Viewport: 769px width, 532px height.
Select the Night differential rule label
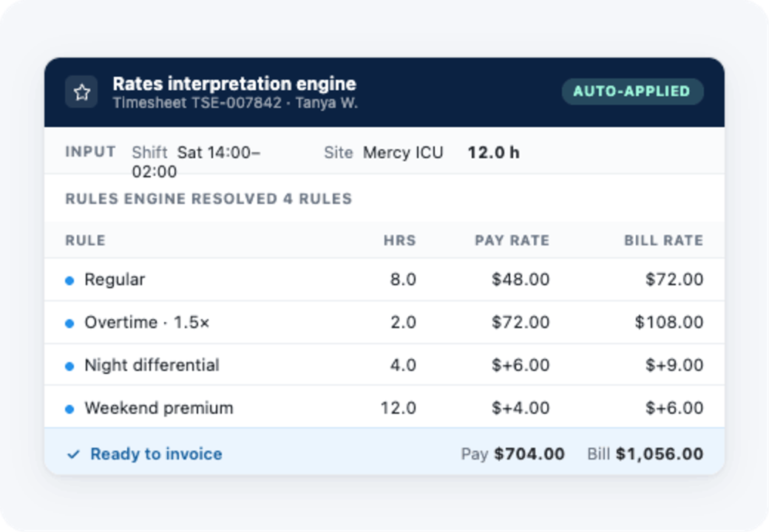coord(152,365)
